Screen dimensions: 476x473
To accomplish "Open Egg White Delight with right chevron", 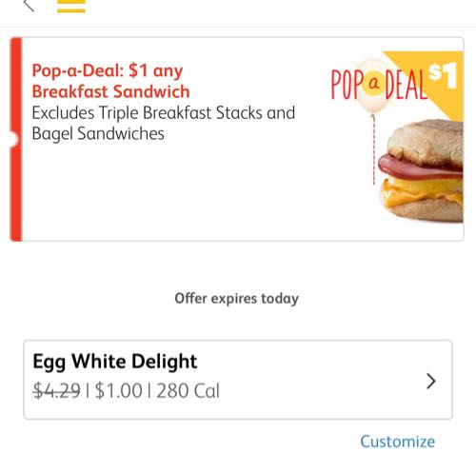I will pyautogui.click(x=430, y=382).
